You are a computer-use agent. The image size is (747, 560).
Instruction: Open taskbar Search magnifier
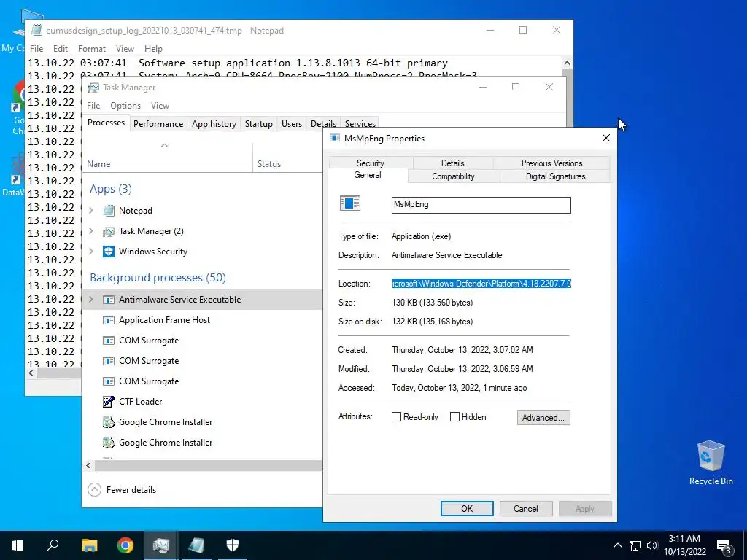click(53, 545)
